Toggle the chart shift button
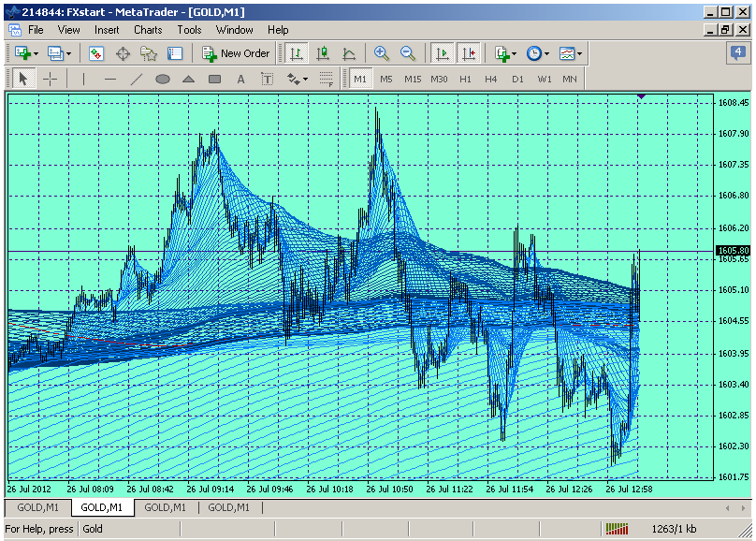The width and height of the screenshot is (756, 541). click(x=468, y=53)
